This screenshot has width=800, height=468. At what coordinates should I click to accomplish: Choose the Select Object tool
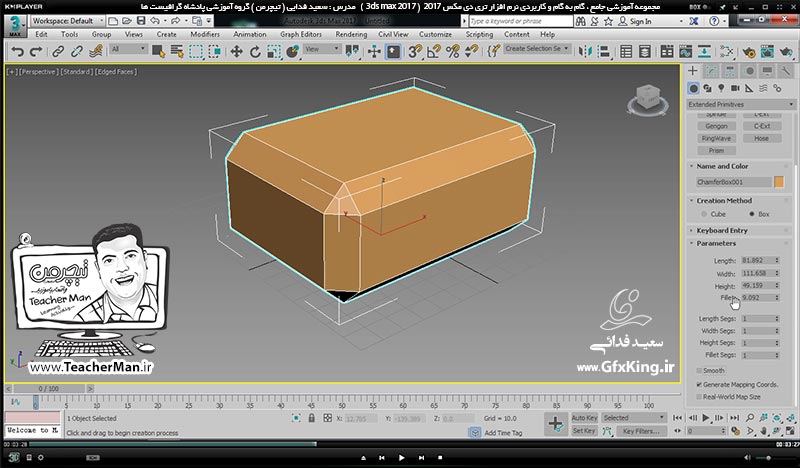click(x=158, y=52)
